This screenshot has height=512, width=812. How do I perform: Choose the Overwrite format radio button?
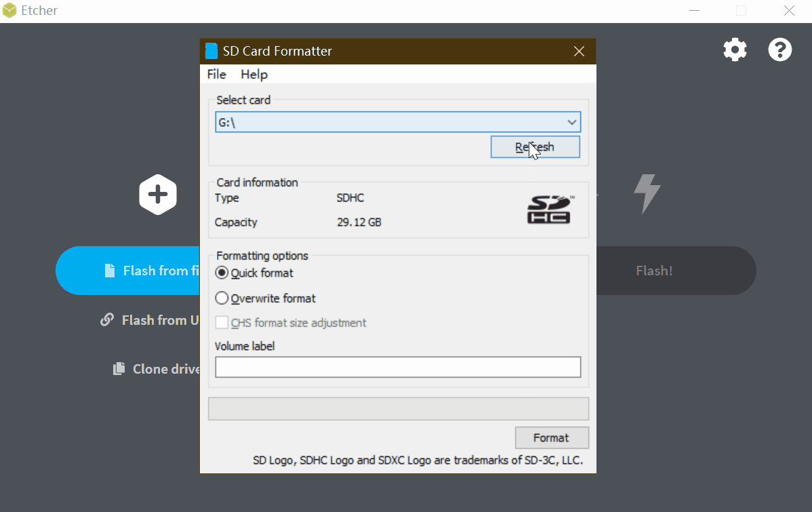pos(222,298)
